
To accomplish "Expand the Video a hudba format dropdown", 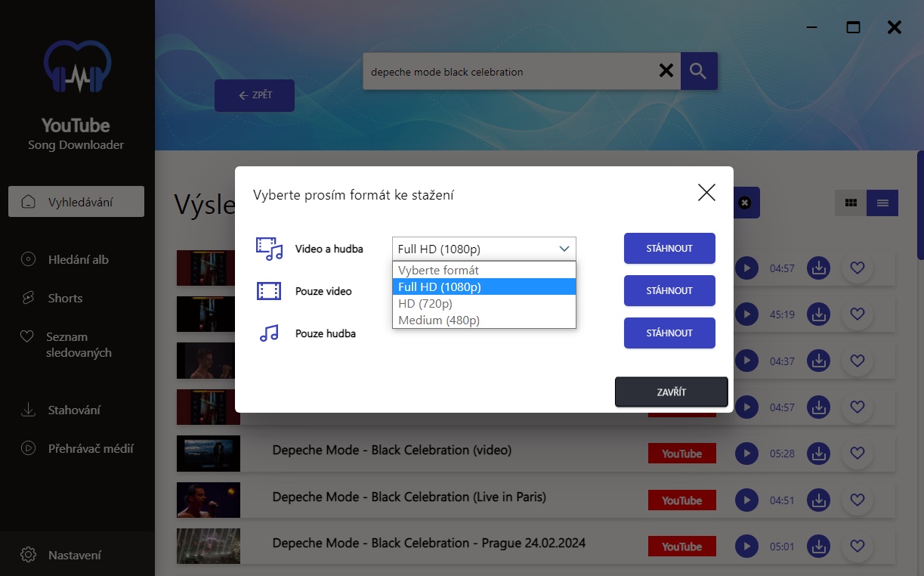I will pyautogui.click(x=484, y=249).
